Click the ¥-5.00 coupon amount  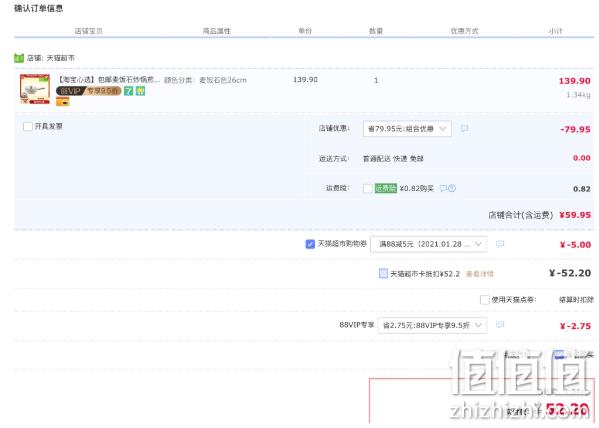click(x=575, y=245)
